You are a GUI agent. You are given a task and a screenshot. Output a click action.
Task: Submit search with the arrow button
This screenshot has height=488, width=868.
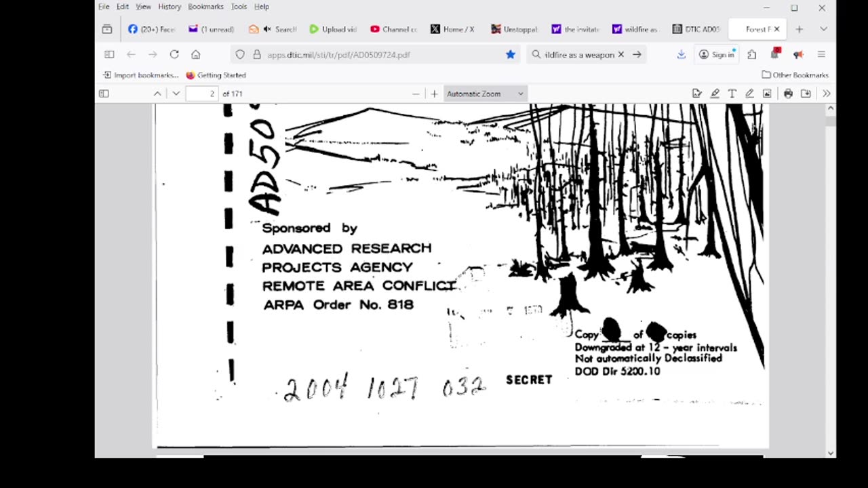[x=637, y=54]
